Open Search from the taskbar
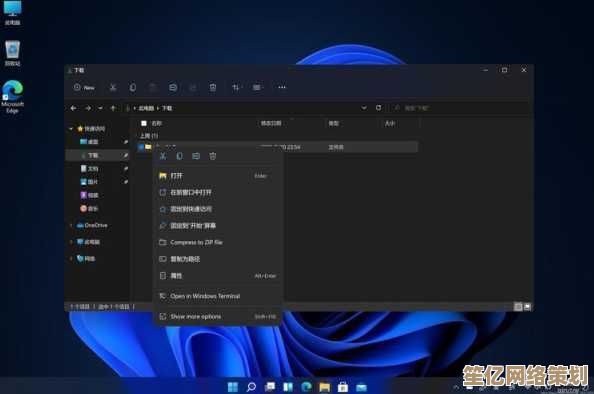 point(251,387)
